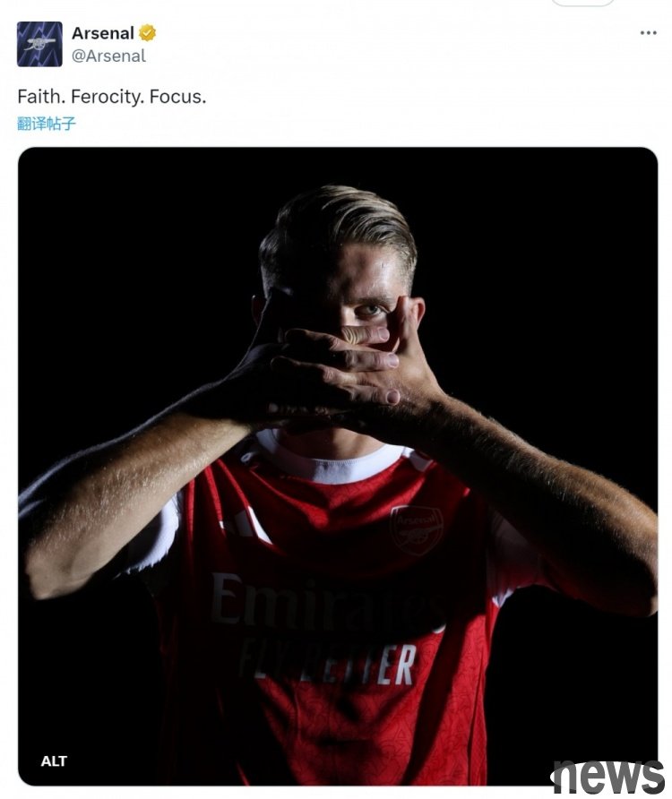Translate the post via 翻译帖子 link

[47, 124]
